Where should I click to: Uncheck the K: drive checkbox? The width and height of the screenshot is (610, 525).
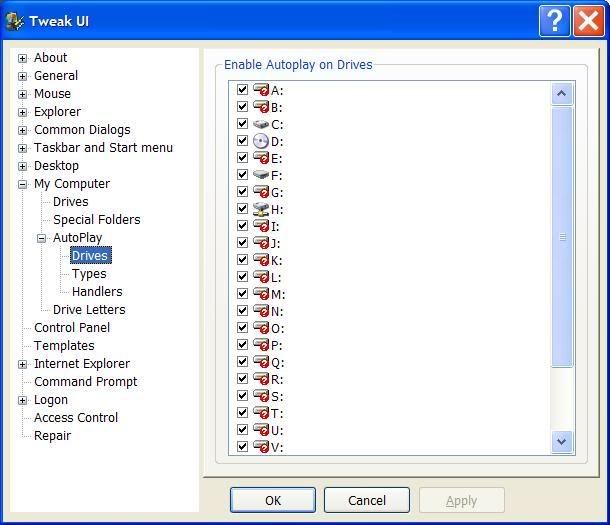coord(242,259)
